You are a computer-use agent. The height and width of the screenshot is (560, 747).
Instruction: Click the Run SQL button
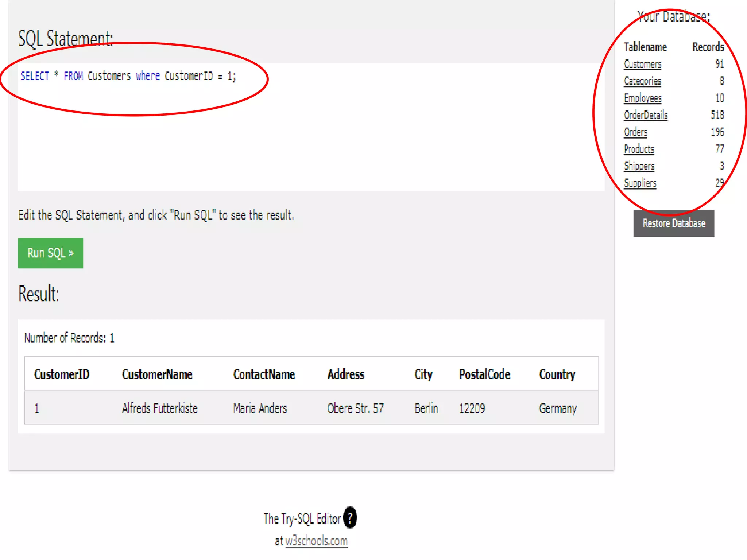[x=50, y=253]
